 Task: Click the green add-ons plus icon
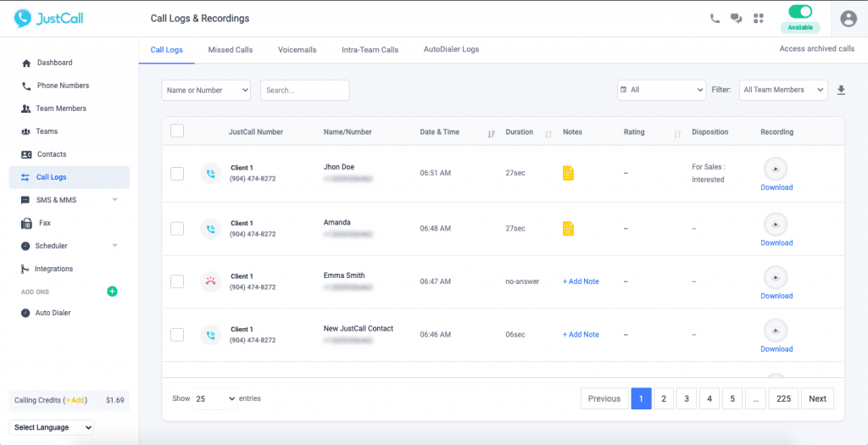coord(113,291)
